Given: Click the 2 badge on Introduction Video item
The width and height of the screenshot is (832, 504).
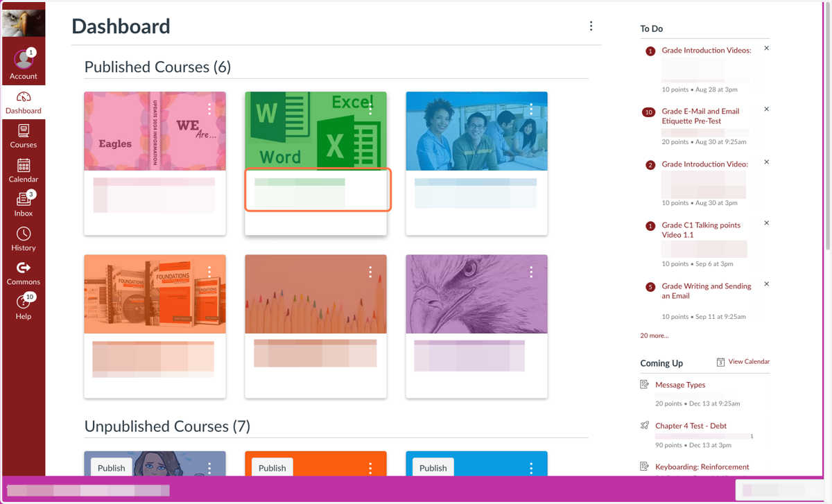Looking at the screenshot, I should pyautogui.click(x=650, y=165).
